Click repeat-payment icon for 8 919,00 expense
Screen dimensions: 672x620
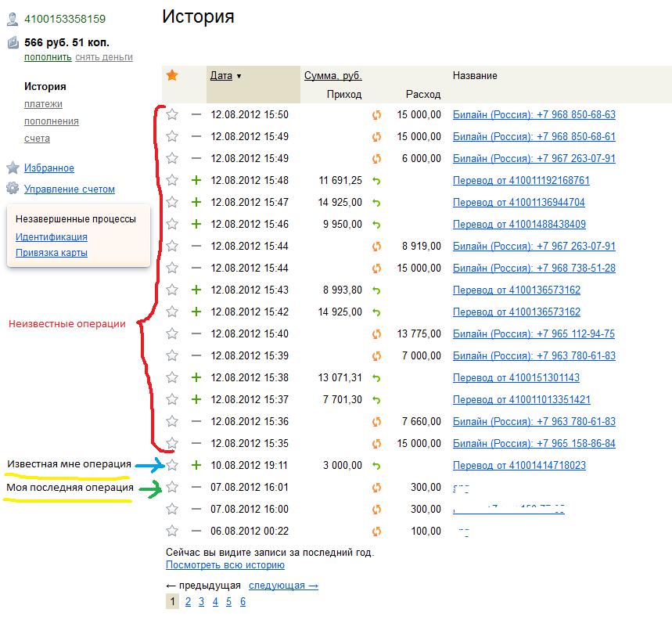[x=376, y=246]
